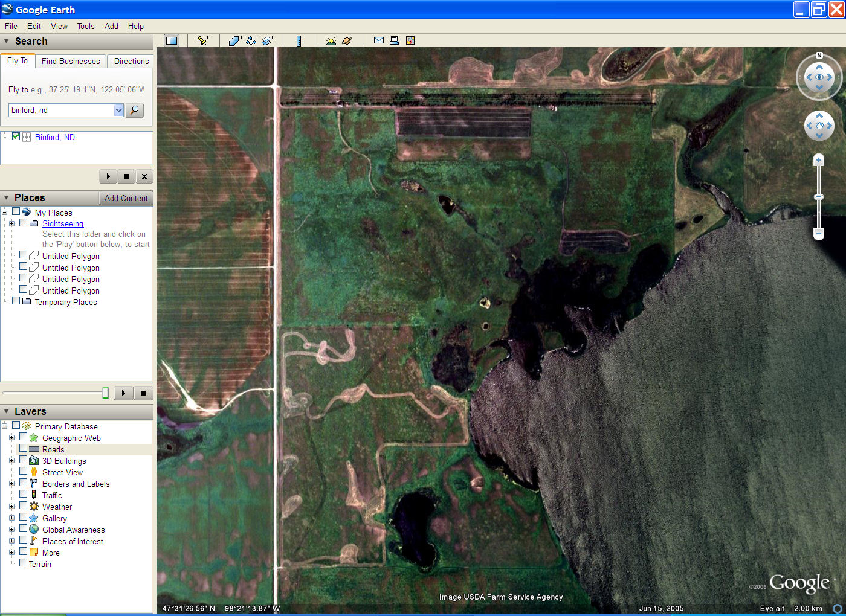Click the Email envelope toolbar icon
The height and width of the screenshot is (616, 846).
click(x=379, y=40)
